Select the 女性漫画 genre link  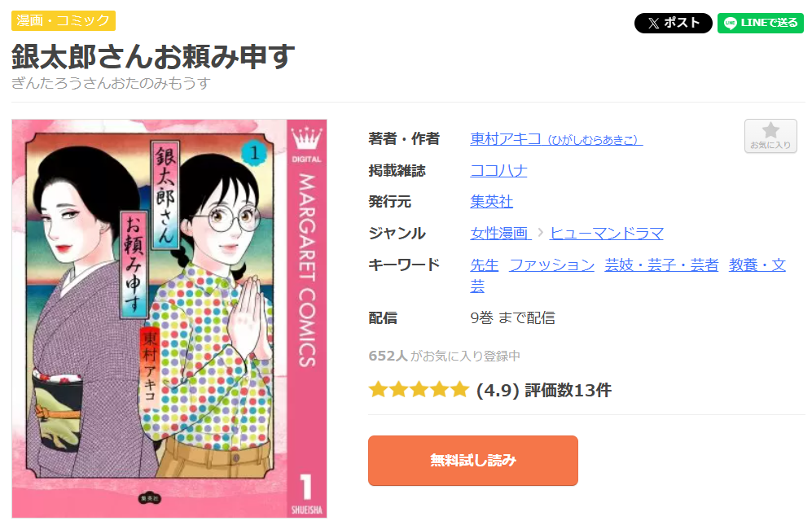click(x=500, y=233)
